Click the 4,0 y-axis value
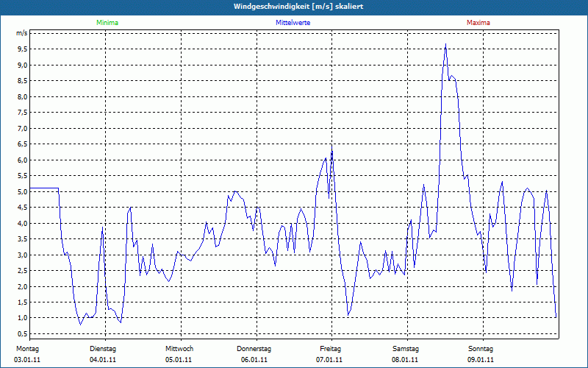588x368 pixels. click(x=22, y=224)
